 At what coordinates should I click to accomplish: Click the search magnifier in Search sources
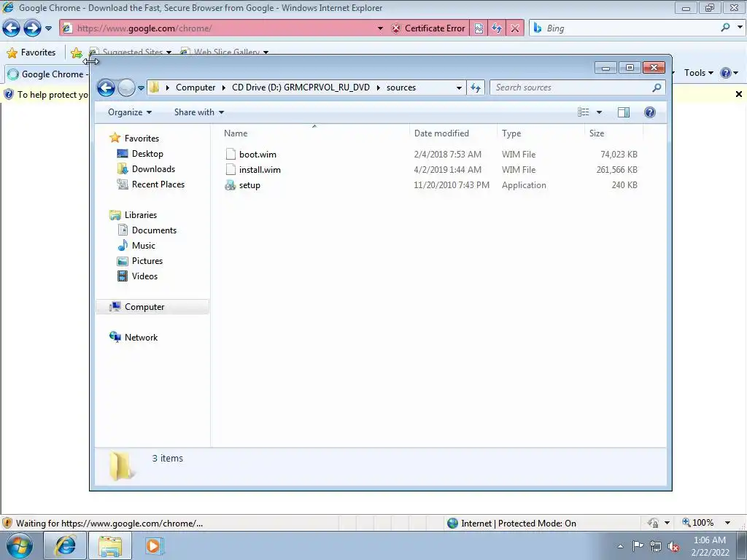pyautogui.click(x=657, y=87)
